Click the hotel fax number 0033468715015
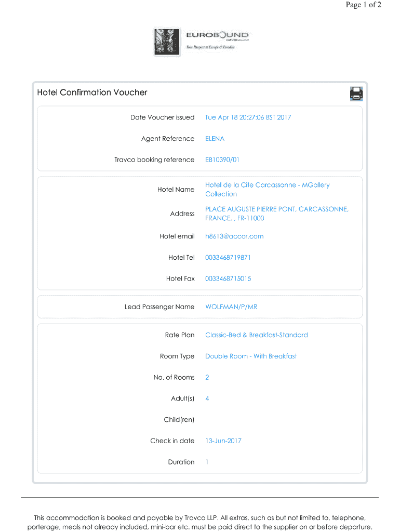The width and height of the screenshot is (400, 532). coord(228,279)
